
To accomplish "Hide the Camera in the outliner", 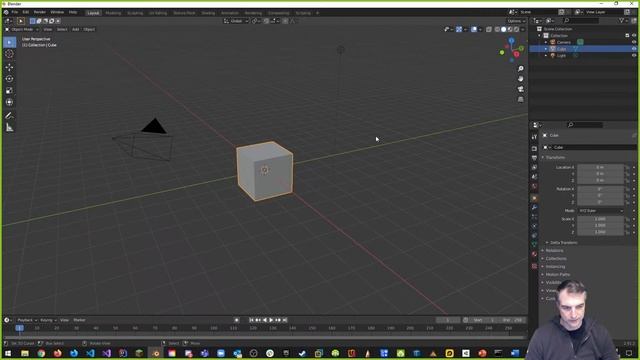I will point(634,42).
